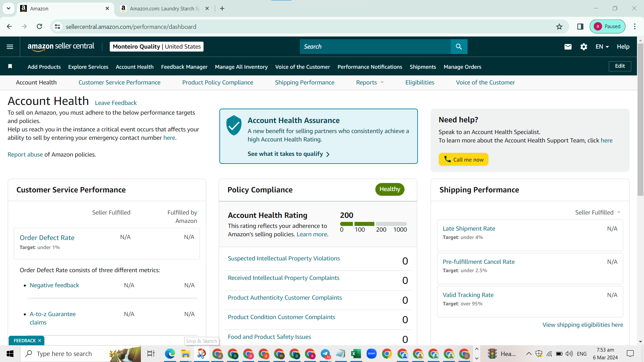This screenshot has width=644, height=362.
Task: Open Task View on taskbar
Action: (151, 354)
